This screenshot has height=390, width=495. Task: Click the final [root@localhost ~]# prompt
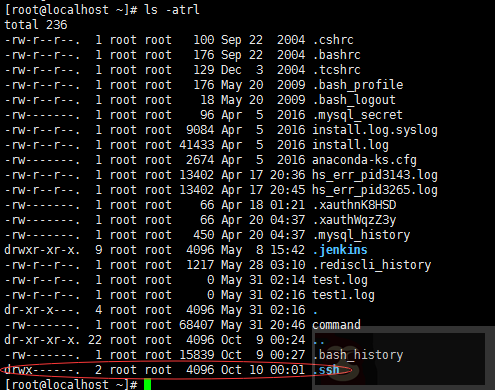pyautogui.click(x=71, y=384)
